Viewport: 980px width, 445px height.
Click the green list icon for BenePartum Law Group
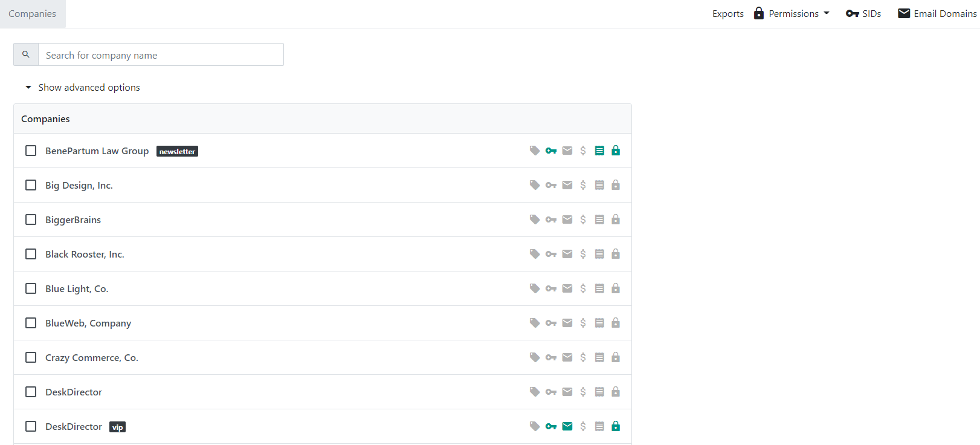click(x=599, y=151)
